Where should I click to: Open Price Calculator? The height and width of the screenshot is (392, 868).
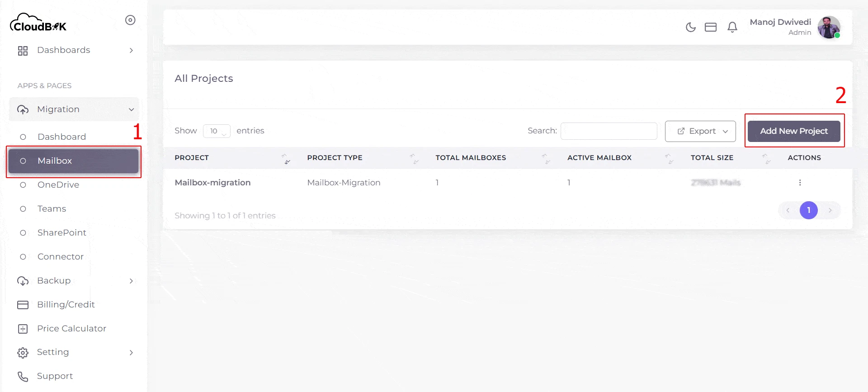point(71,329)
